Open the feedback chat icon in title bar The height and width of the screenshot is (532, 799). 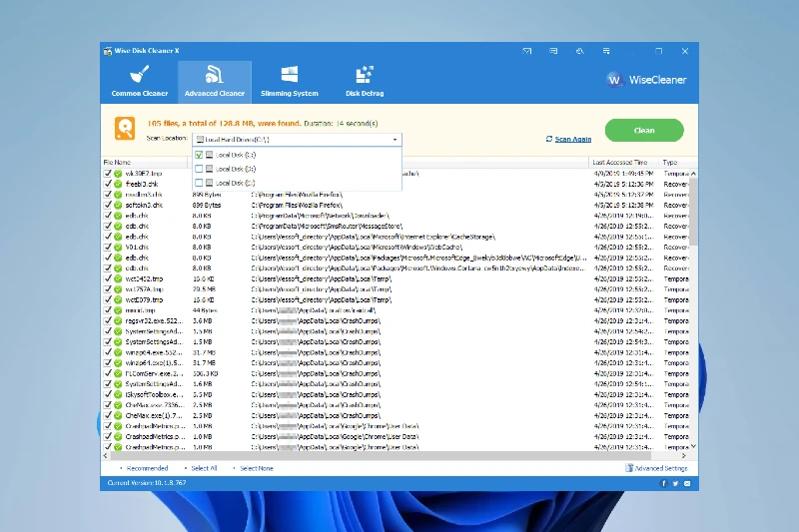[x=553, y=51]
